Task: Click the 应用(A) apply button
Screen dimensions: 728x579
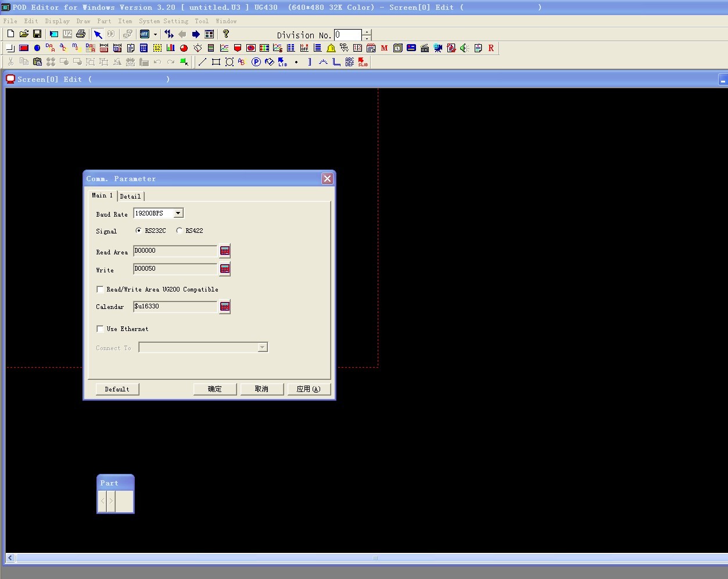Action: (309, 389)
